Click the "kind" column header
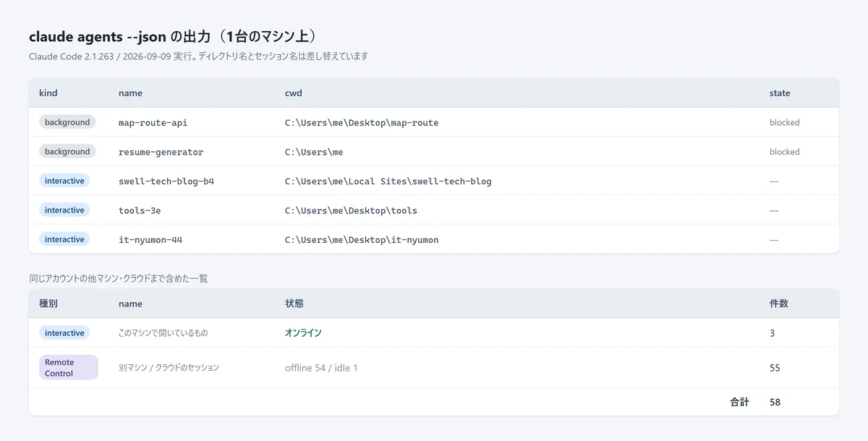Image resolution: width=868 pixels, height=441 pixels. [48, 93]
